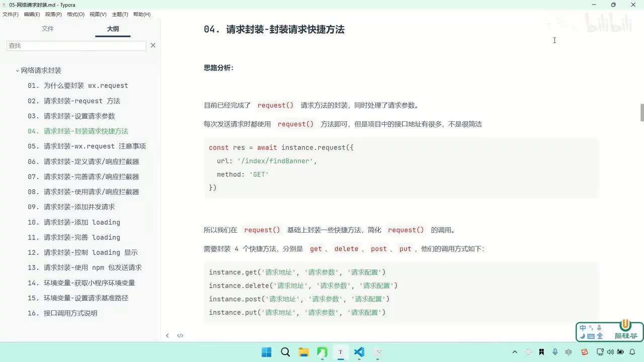
Task: Go to outline 11. 请求封装-完善 loading
Action: [74, 237]
